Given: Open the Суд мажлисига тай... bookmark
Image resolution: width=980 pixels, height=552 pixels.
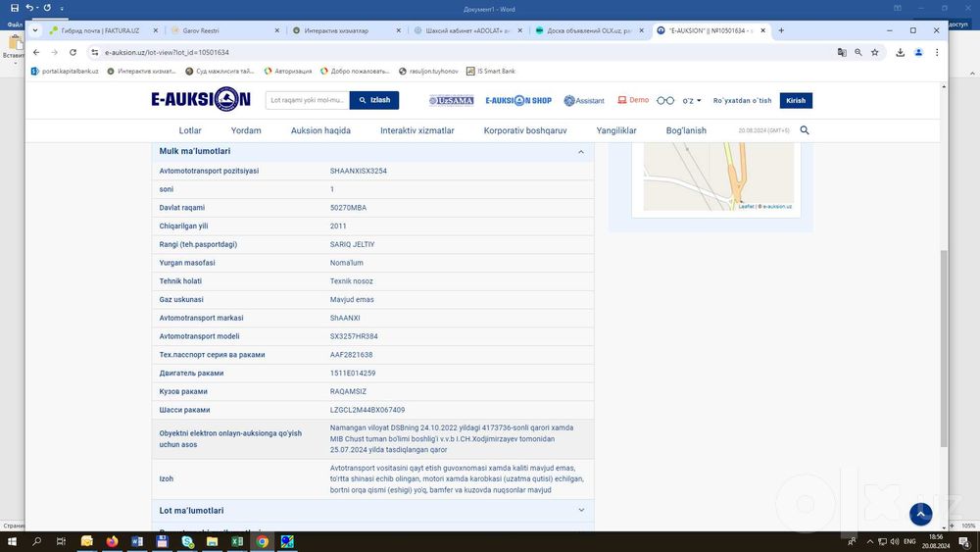Looking at the screenshot, I should [220, 72].
